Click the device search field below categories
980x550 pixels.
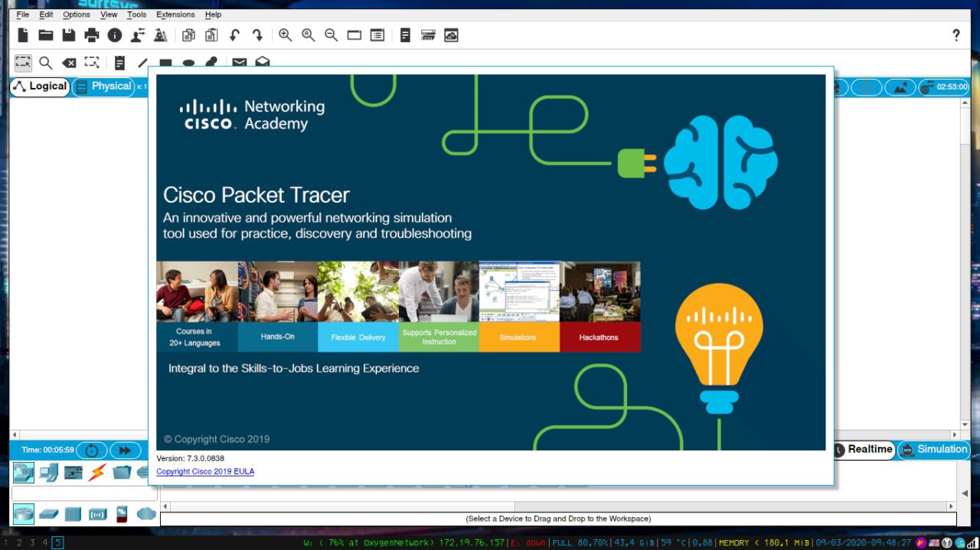coord(83,493)
